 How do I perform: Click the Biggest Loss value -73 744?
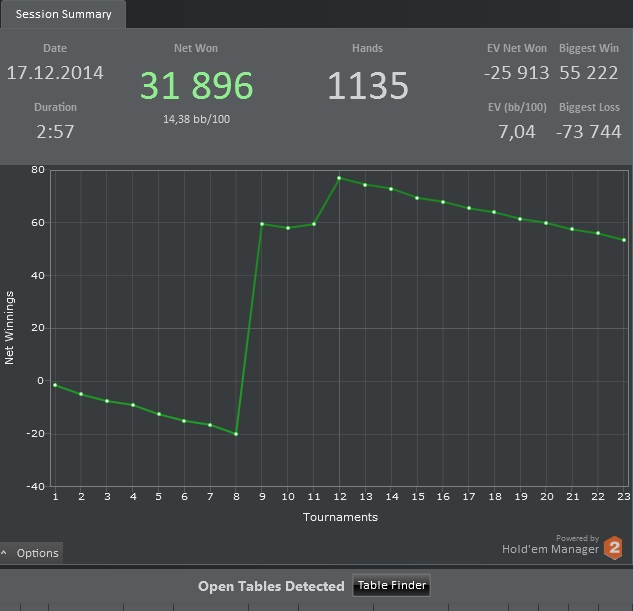pyautogui.click(x=589, y=132)
